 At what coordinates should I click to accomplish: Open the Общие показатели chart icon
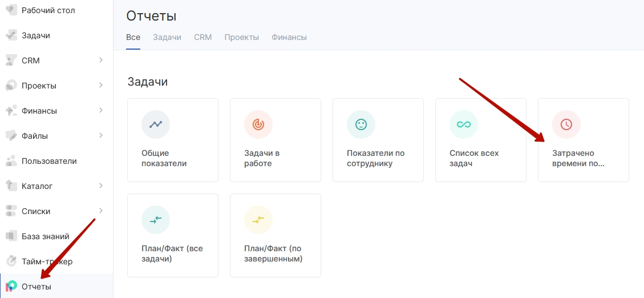click(x=156, y=124)
